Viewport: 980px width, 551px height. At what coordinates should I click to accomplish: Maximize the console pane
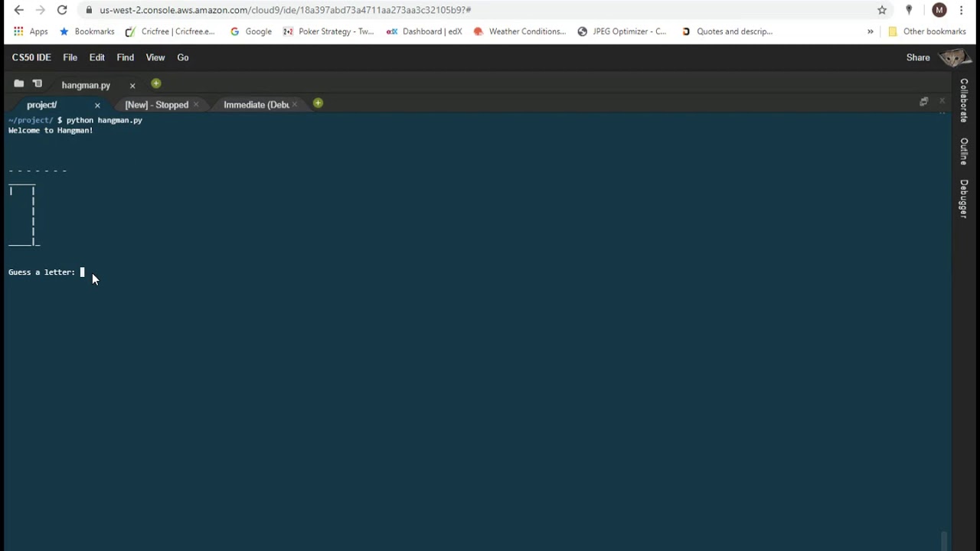tap(924, 101)
